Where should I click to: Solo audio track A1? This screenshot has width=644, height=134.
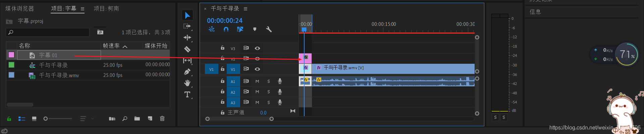coord(269,81)
